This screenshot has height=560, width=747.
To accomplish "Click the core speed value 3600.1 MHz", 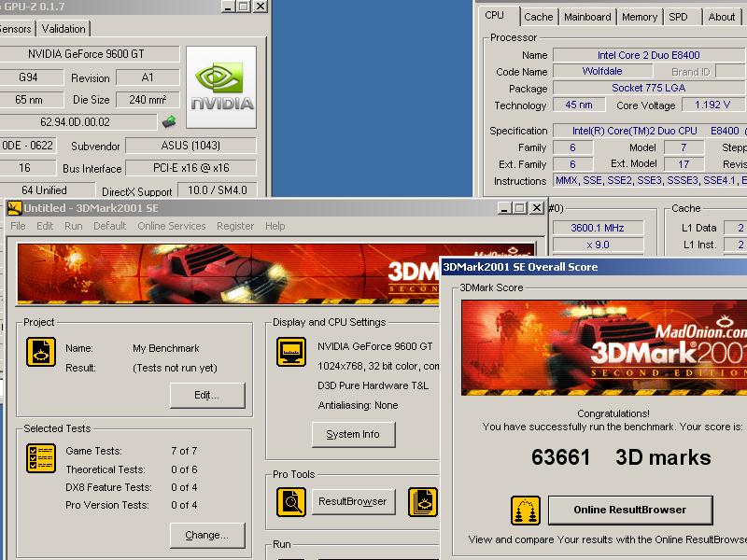I will (x=598, y=228).
